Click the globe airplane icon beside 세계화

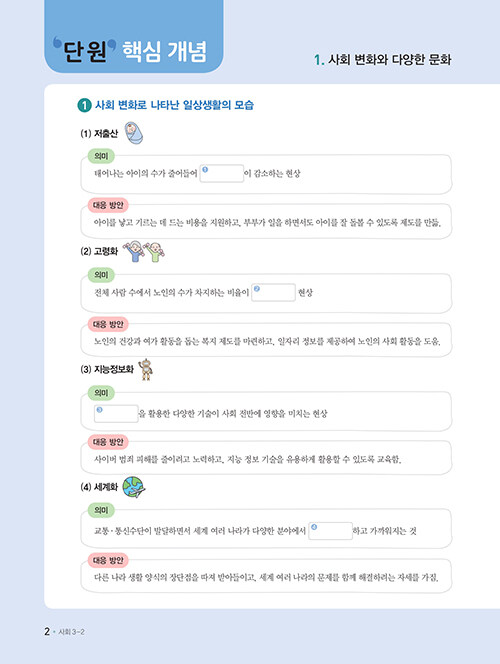pyautogui.click(x=134, y=487)
